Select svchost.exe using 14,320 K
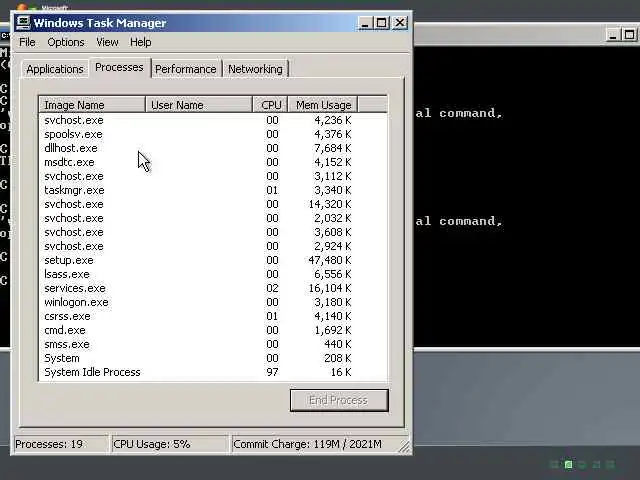 point(213,204)
